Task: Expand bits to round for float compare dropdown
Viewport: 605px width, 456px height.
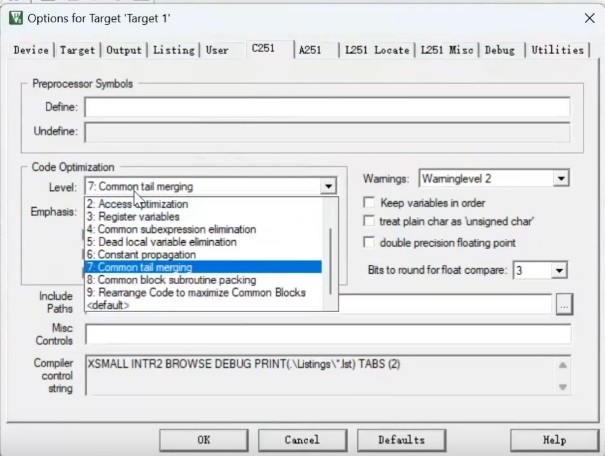Action: [x=559, y=270]
